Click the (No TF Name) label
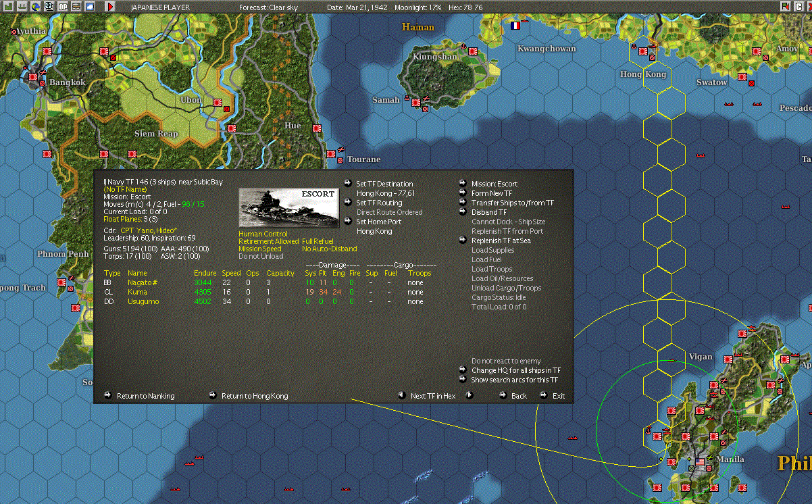This screenshot has width=812, height=504. coord(125,189)
